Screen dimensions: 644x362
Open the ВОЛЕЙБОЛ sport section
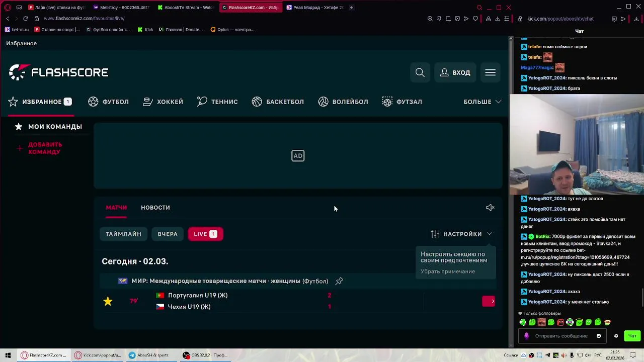pyautogui.click(x=343, y=102)
